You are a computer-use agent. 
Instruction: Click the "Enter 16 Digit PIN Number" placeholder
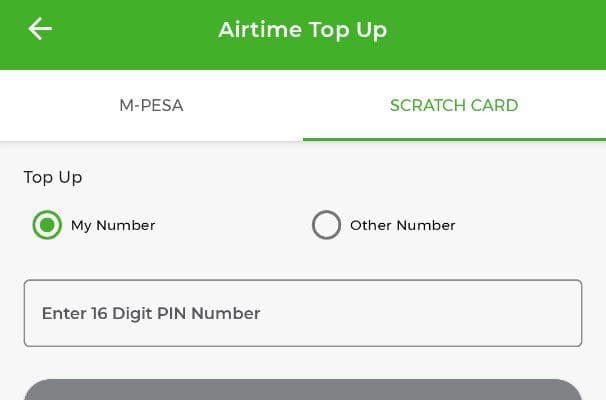pyautogui.click(x=151, y=313)
